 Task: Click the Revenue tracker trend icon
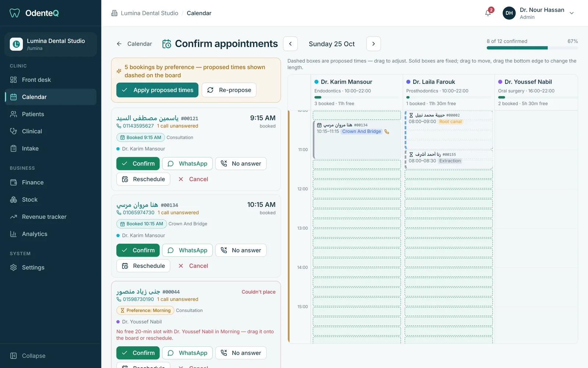(14, 217)
